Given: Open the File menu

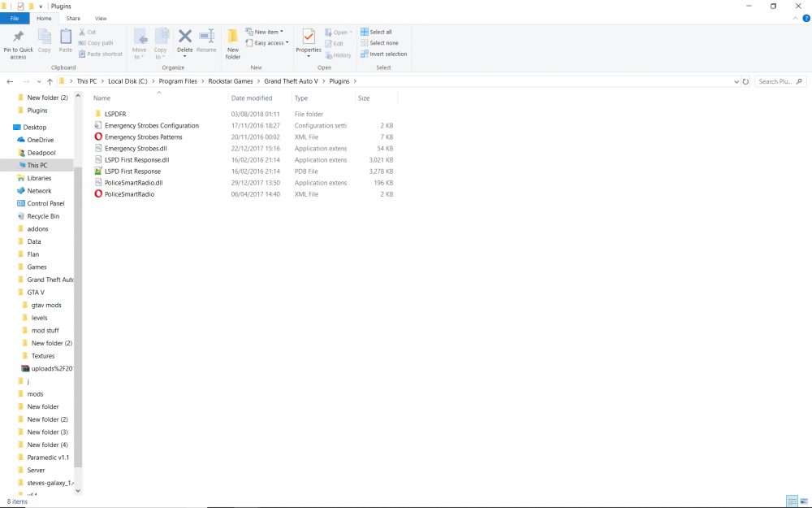Looking at the screenshot, I should pyautogui.click(x=15, y=18).
